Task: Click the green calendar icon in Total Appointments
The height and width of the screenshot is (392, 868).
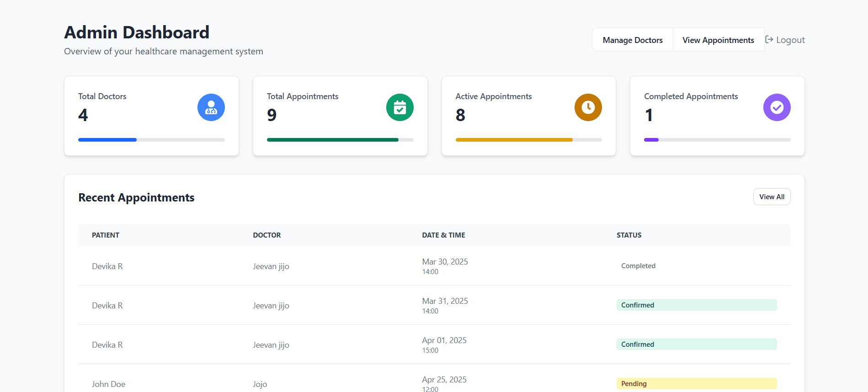Action: tap(399, 107)
